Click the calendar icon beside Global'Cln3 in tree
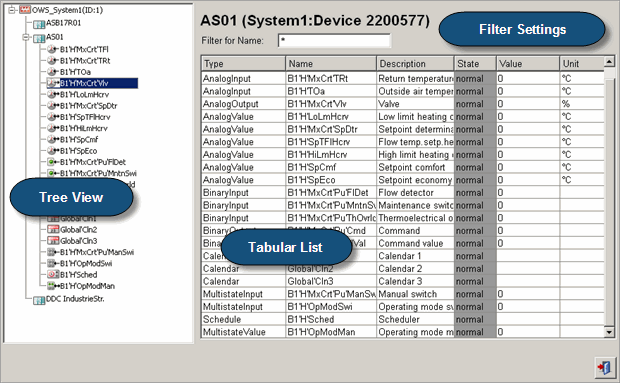The image size is (620, 383). [x=53, y=240]
